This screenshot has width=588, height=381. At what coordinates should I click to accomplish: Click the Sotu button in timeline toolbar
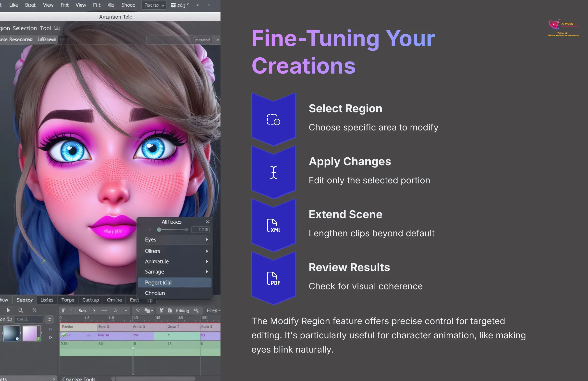83,311
